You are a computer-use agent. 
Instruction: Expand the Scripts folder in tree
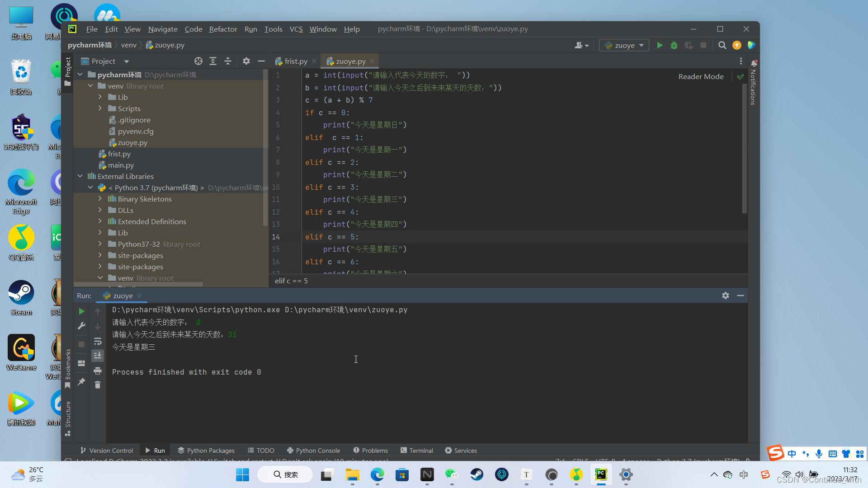tap(100, 108)
